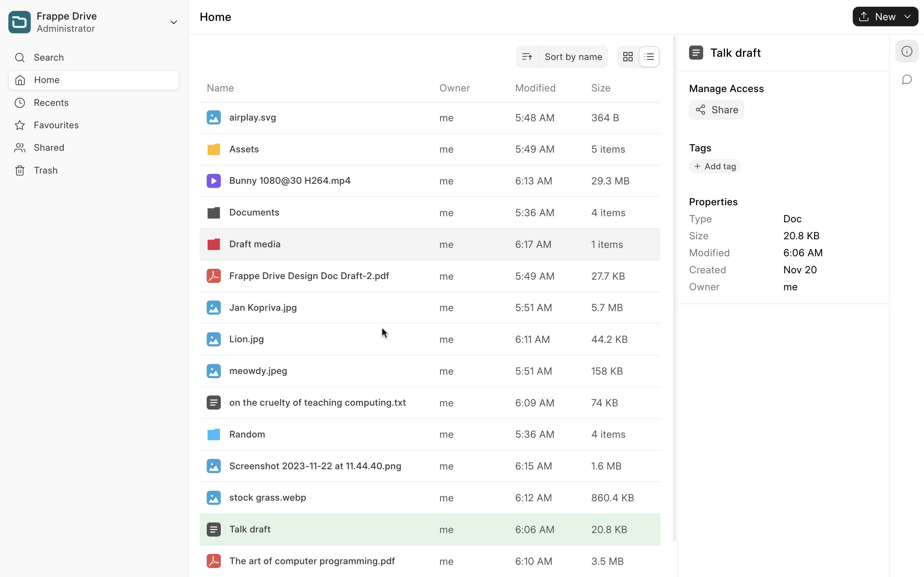924x577 pixels.
Task: Click the Add tag button
Action: (x=714, y=166)
